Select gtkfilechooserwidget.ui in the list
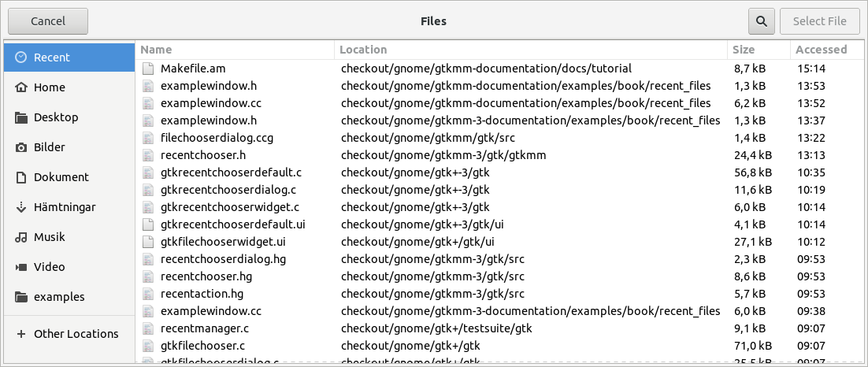 pos(222,242)
